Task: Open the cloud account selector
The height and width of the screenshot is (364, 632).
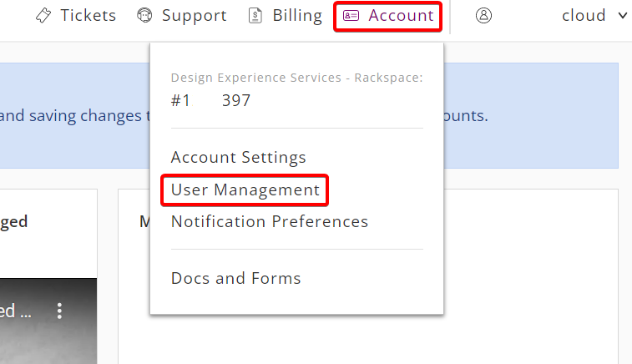Action: pos(594,16)
